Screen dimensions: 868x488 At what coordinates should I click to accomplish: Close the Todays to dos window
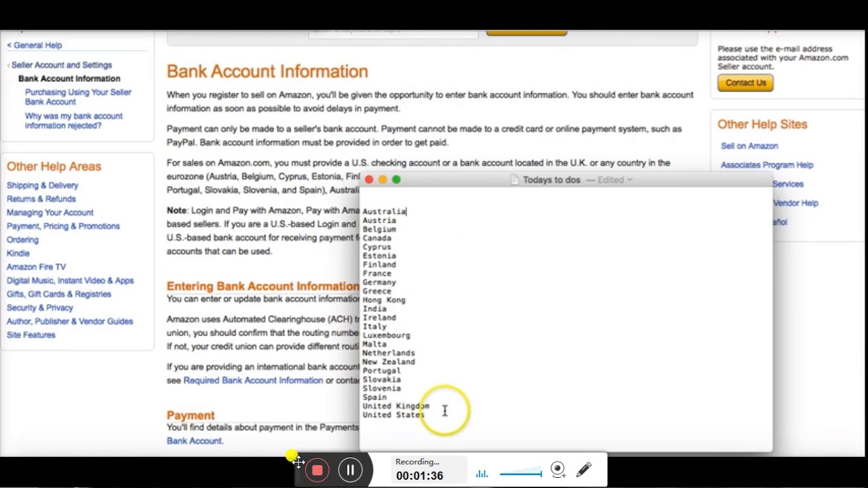[x=369, y=180]
